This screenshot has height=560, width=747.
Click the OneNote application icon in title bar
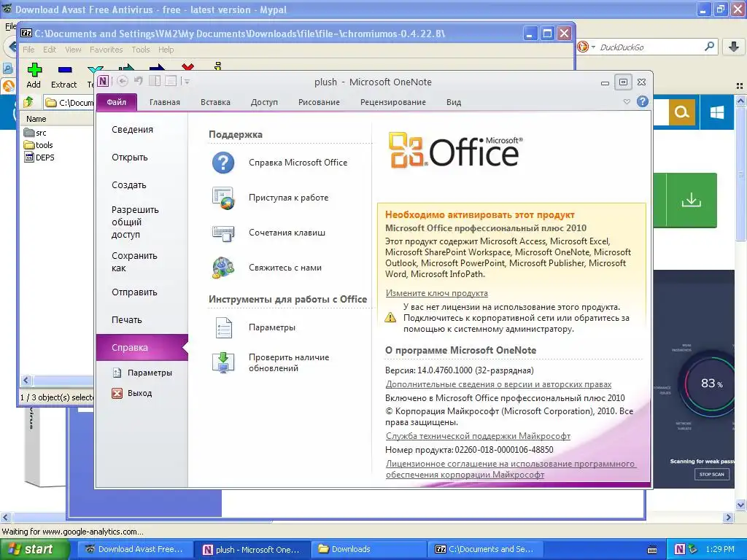pyautogui.click(x=103, y=82)
